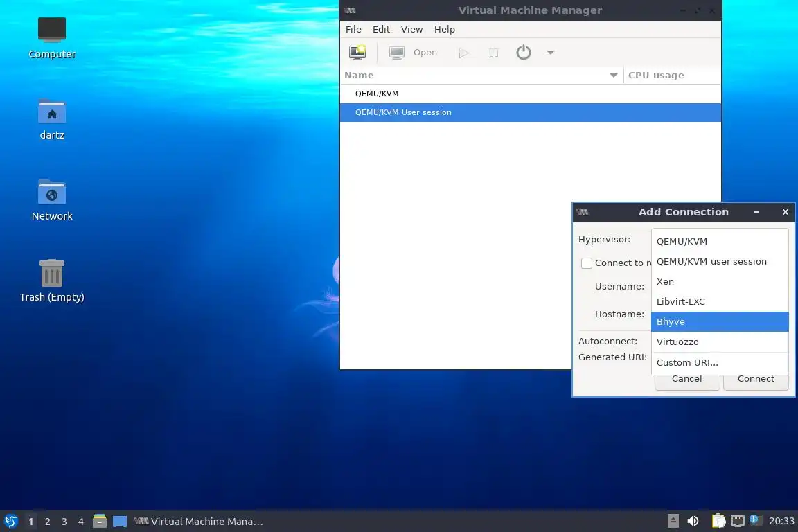
Task: Click the update notification tray icon
Action: [x=755, y=520]
